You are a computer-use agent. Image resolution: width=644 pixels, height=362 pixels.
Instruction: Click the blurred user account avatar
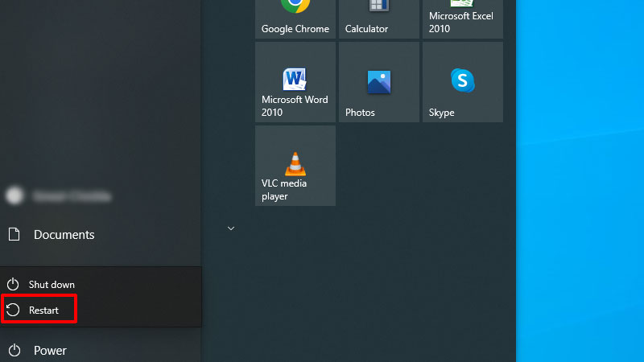[x=14, y=195]
